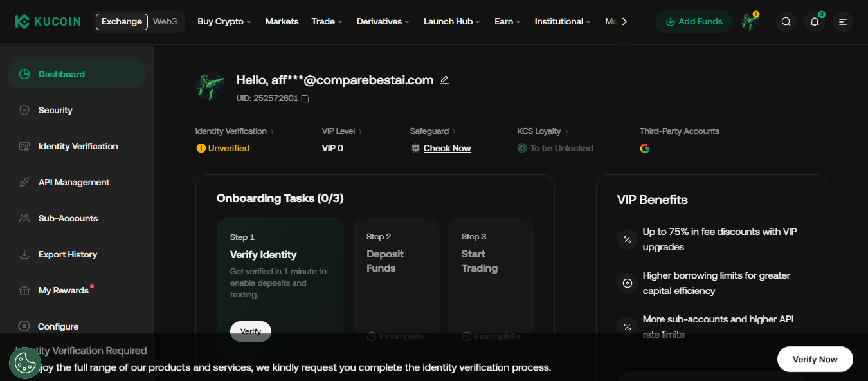
Task: Open Export History in the sidebar
Action: point(77,254)
